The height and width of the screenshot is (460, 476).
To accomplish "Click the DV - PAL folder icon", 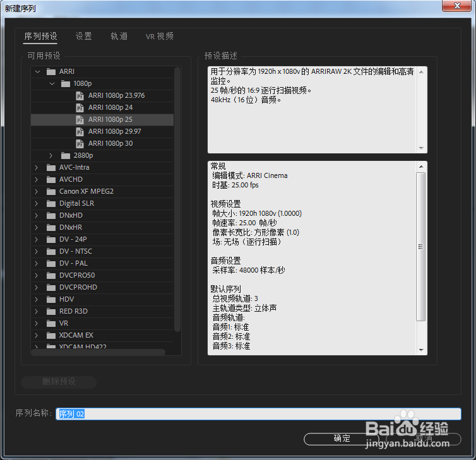I will pos(51,263).
